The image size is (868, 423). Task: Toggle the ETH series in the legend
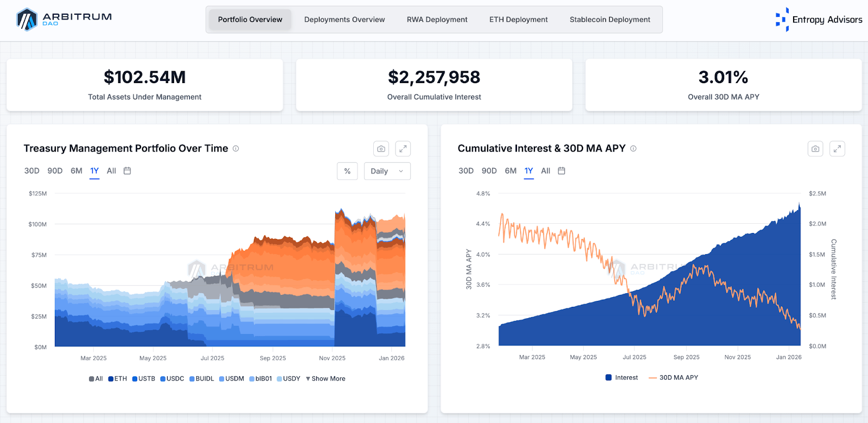coord(118,378)
